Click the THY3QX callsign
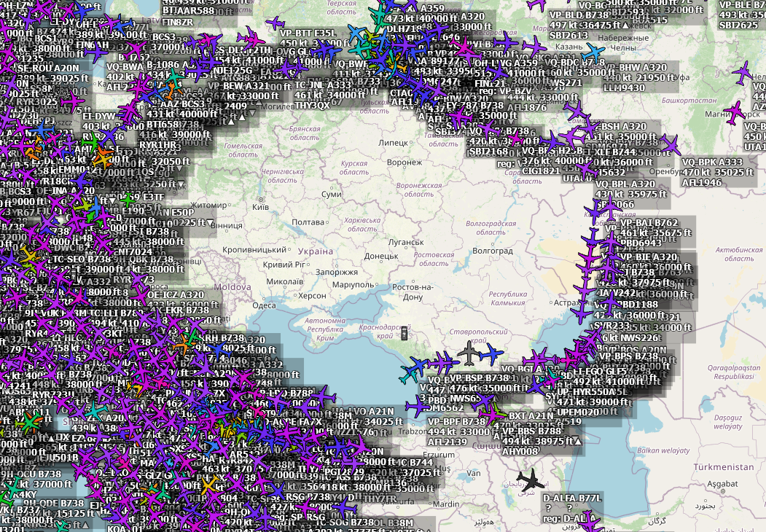This screenshot has width=766, height=532. click(x=313, y=106)
